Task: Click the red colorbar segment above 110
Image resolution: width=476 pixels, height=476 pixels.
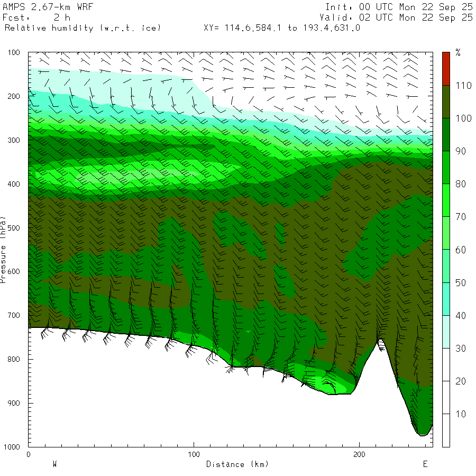Action: point(446,69)
